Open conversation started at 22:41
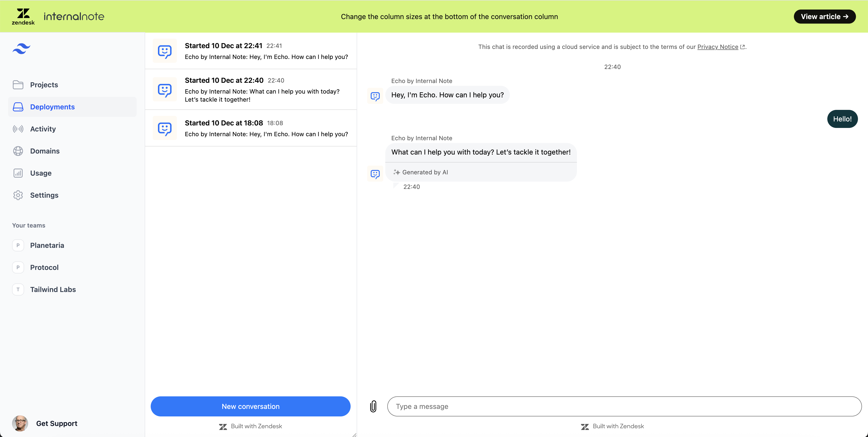The image size is (868, 437). (251, 51)
